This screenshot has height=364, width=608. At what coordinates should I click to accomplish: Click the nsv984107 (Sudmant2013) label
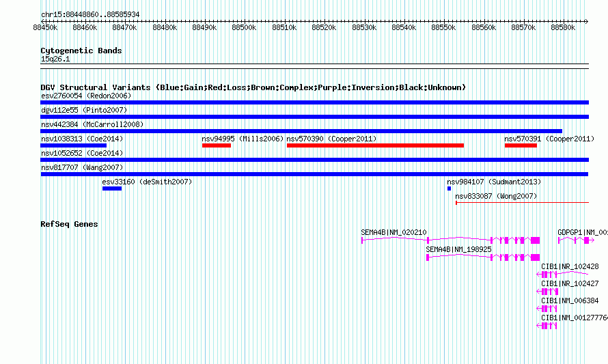point(494,182)
